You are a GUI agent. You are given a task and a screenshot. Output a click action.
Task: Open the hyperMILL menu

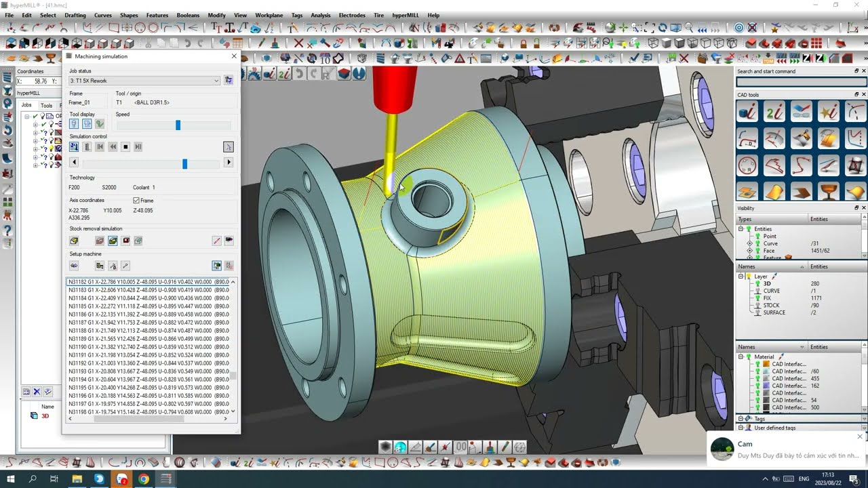406,15
